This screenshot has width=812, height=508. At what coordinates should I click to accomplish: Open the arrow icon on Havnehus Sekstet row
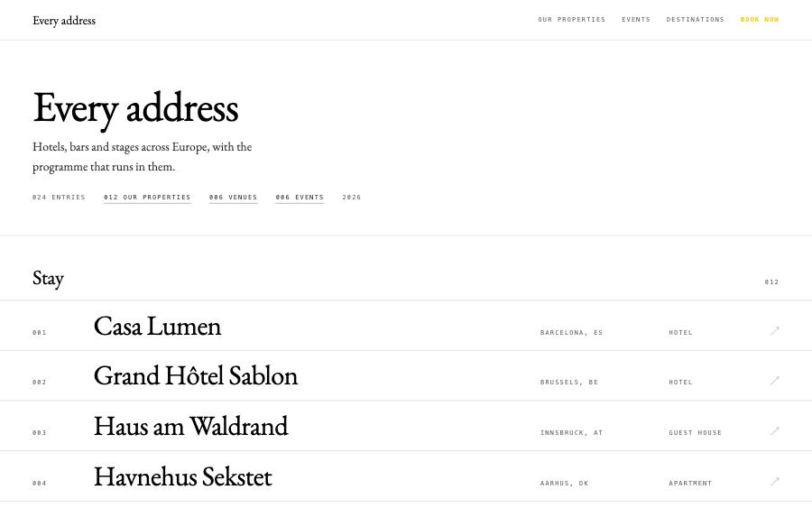click(775, 482)
